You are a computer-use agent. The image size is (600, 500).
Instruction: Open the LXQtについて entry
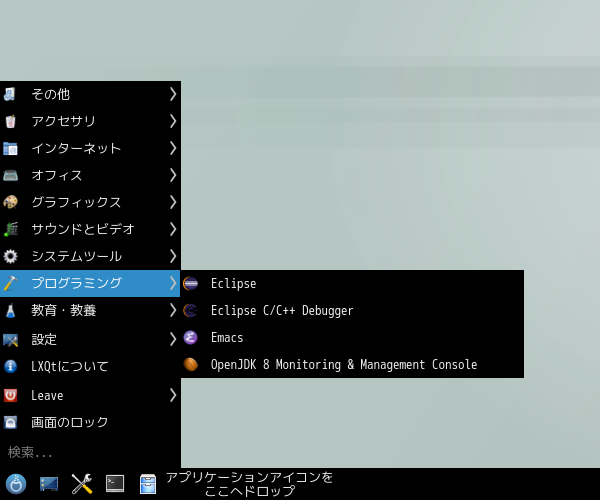coord(90,366)
